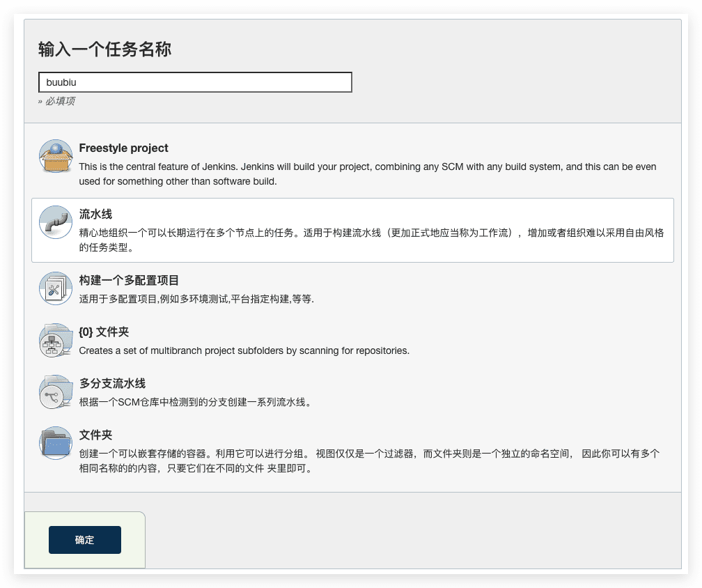
Task: Click the 创建一个可以嵌套存储的容器 description
Action: coord(369,461)
